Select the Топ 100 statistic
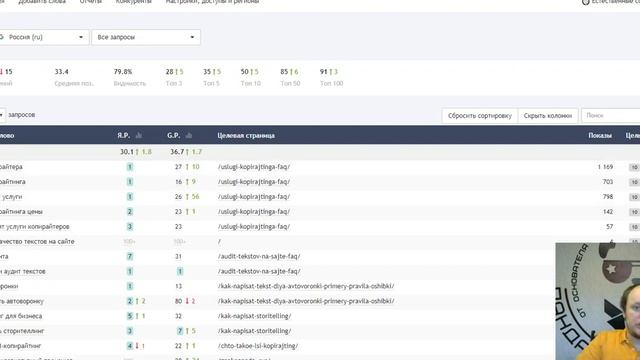Screen dimensions: 640x360 tap(331, 77)
